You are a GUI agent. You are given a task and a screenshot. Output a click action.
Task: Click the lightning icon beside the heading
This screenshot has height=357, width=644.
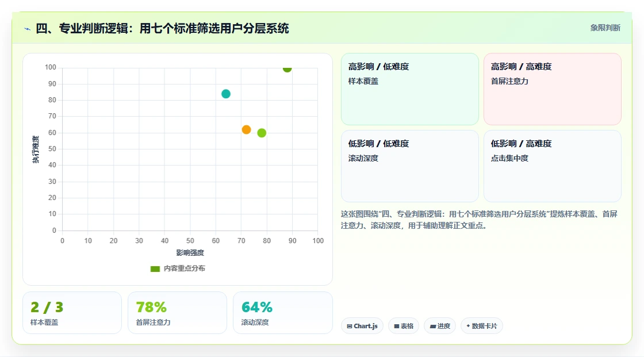click(x=28, y=29)
